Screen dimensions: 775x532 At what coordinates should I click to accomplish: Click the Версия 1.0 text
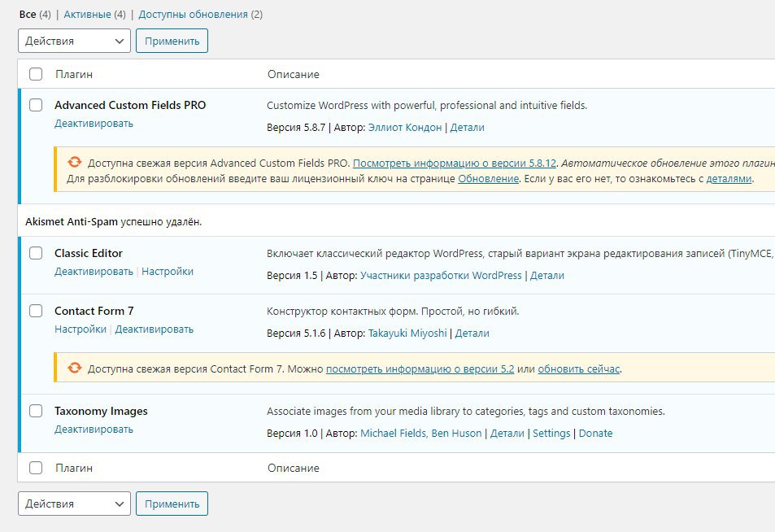(292, 433)
